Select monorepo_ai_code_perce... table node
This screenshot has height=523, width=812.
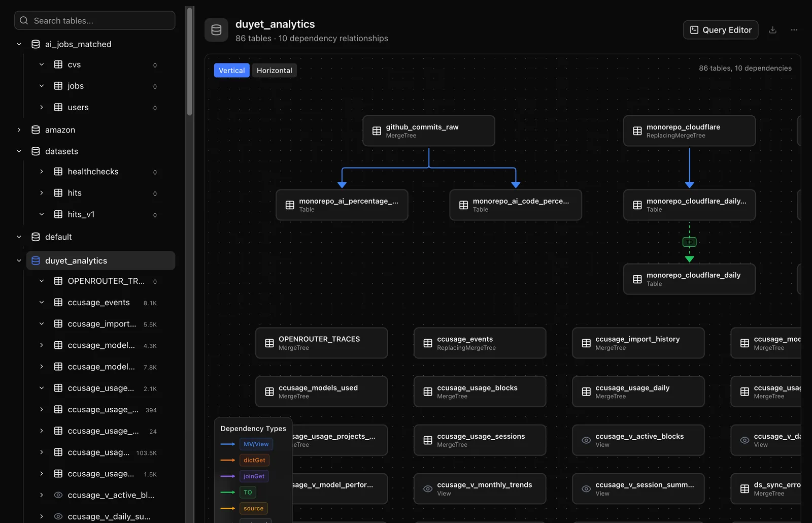(516, 205)
